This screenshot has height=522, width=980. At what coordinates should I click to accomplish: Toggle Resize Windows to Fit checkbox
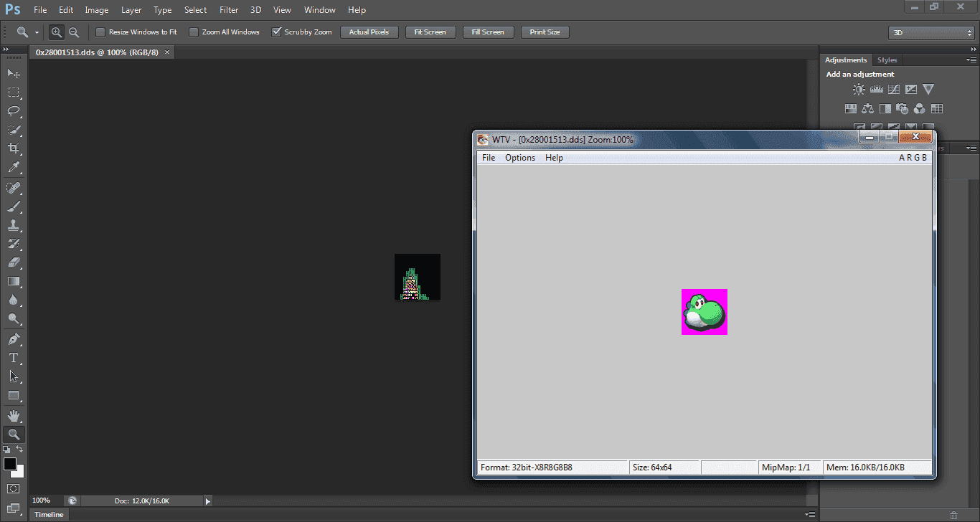(100, 32)
